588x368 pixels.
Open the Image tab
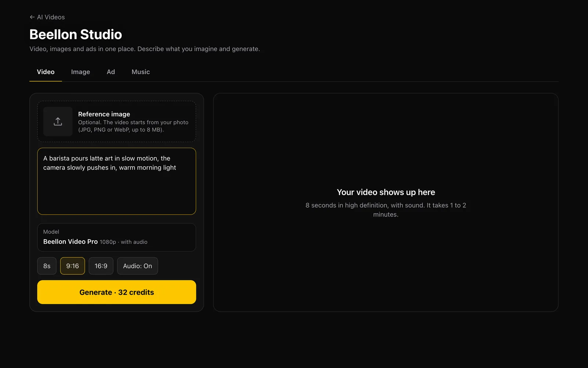80,72
